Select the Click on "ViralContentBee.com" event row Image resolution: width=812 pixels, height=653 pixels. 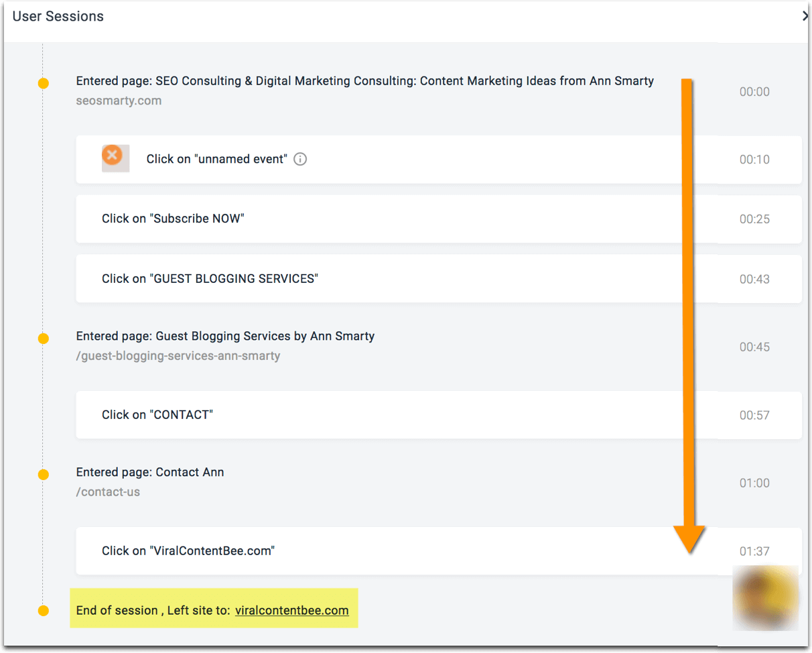pyautogui.click(x=439, y=551)
